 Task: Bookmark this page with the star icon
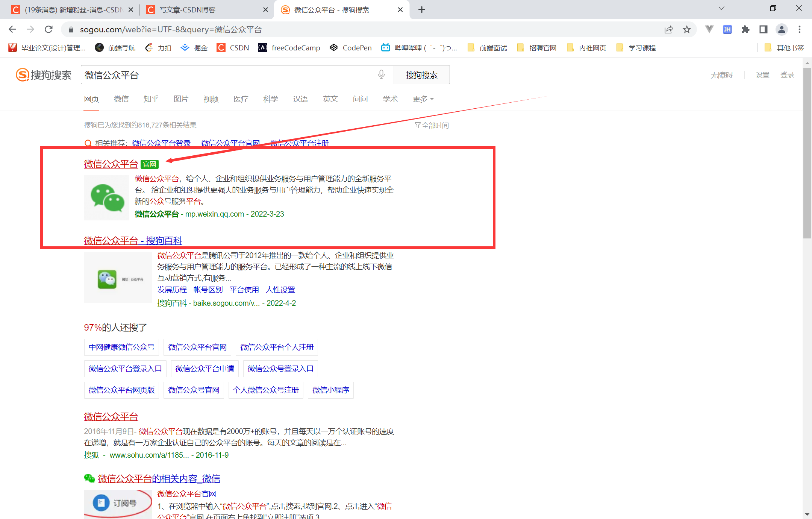(x=687, y=29)
